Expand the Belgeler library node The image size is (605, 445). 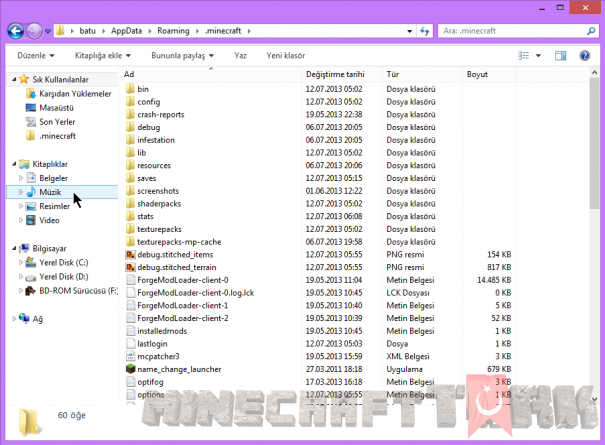(21, 178)
